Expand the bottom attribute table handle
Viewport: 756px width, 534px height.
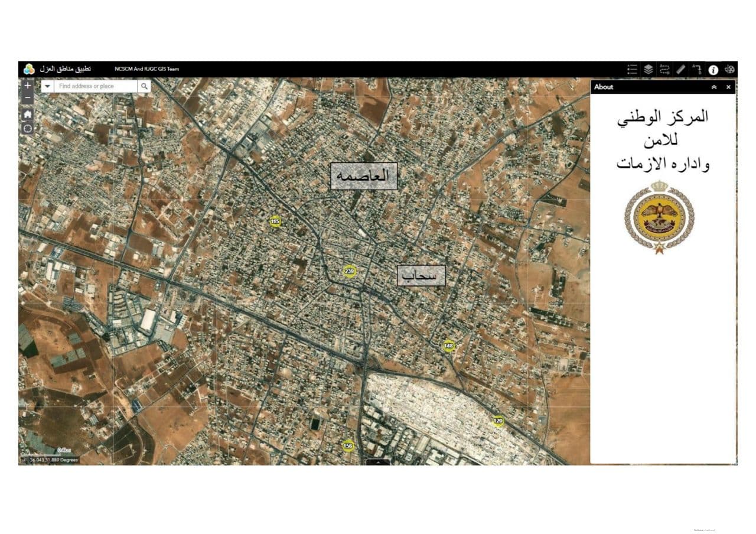point(378,462)
